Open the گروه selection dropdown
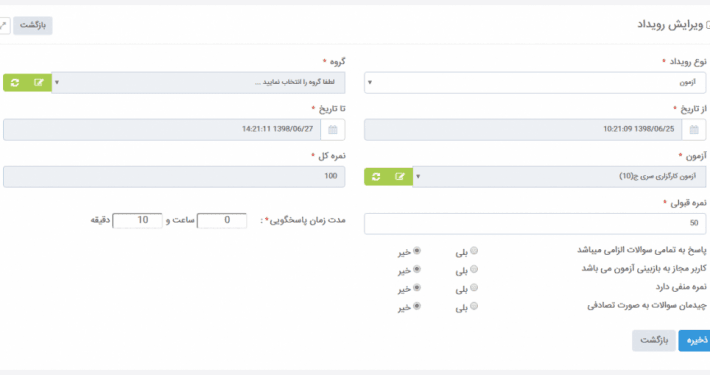 click(198, 83)
